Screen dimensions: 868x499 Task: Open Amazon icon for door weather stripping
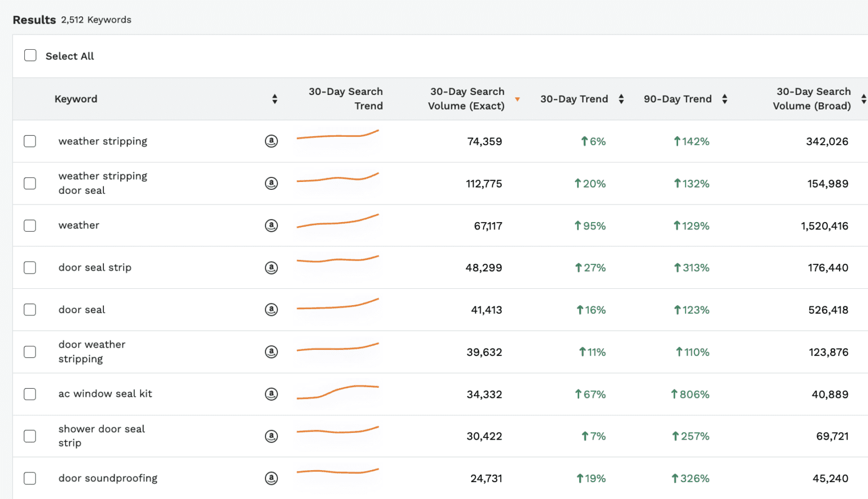pos(271,352)
